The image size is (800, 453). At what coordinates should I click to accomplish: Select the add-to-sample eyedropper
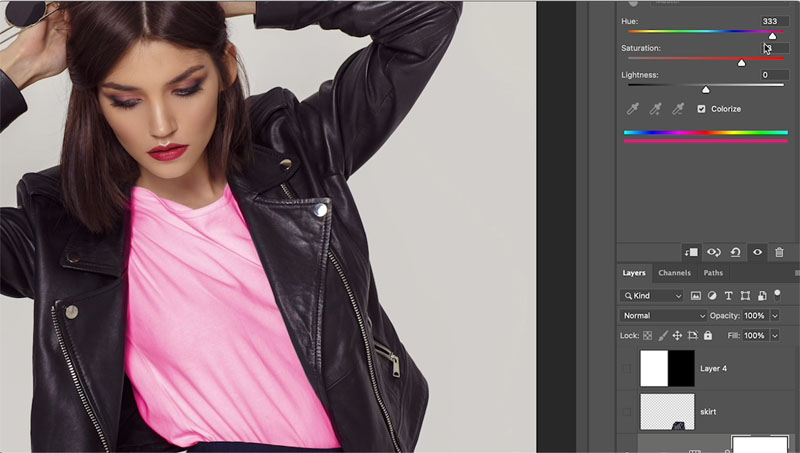coord(655,109)
